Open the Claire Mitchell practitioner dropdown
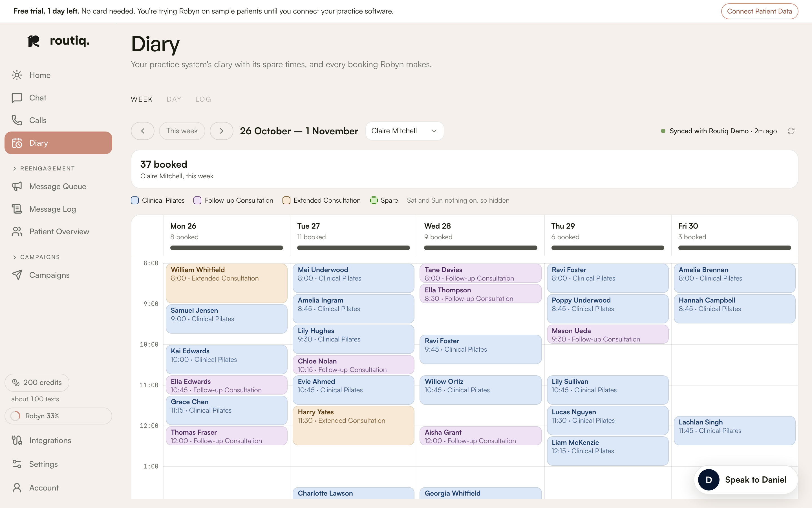812x508 pixels. 404,131
